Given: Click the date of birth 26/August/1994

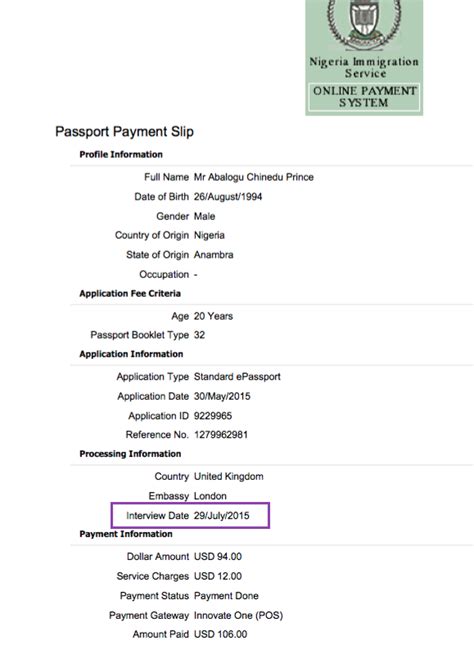Looking at the screenshot, I should coord(228,197).
